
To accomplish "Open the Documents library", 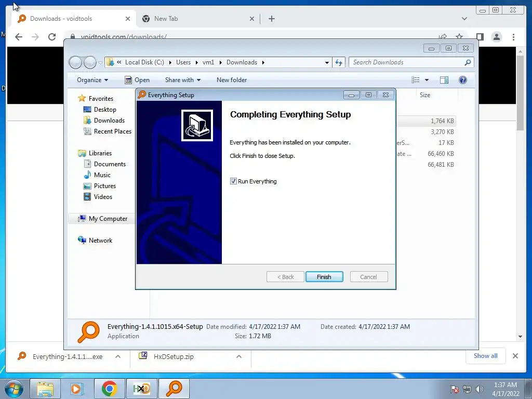I will pos(110,164).
